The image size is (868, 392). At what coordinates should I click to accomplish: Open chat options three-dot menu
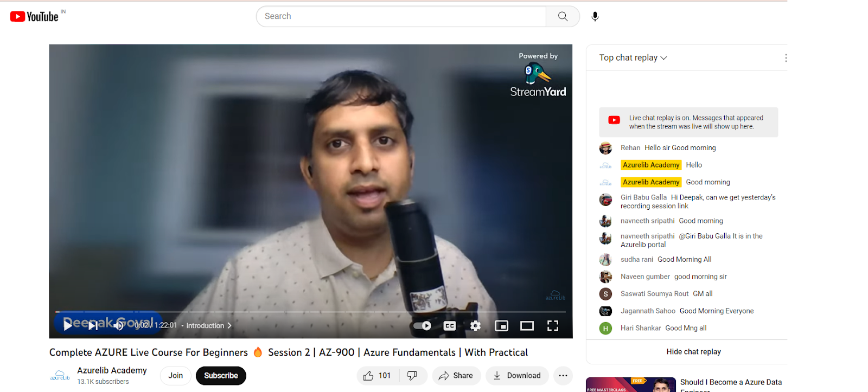(786, 58)
